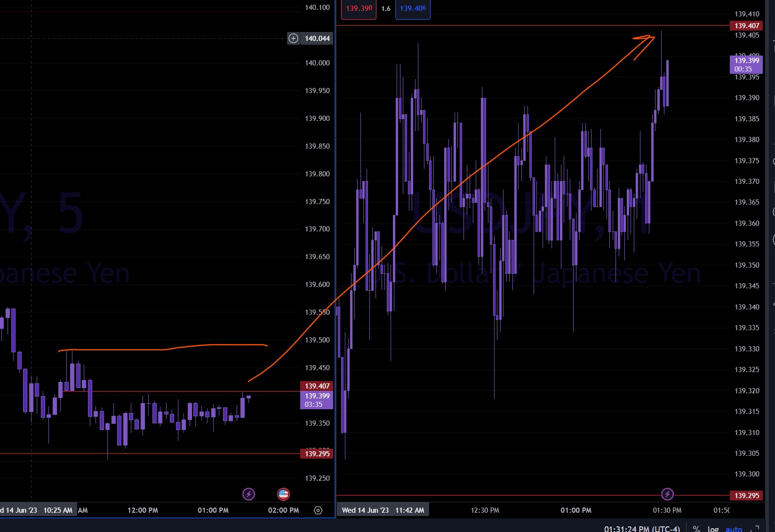Click the 12:30 PM time axis label

(x=485, y=510)
